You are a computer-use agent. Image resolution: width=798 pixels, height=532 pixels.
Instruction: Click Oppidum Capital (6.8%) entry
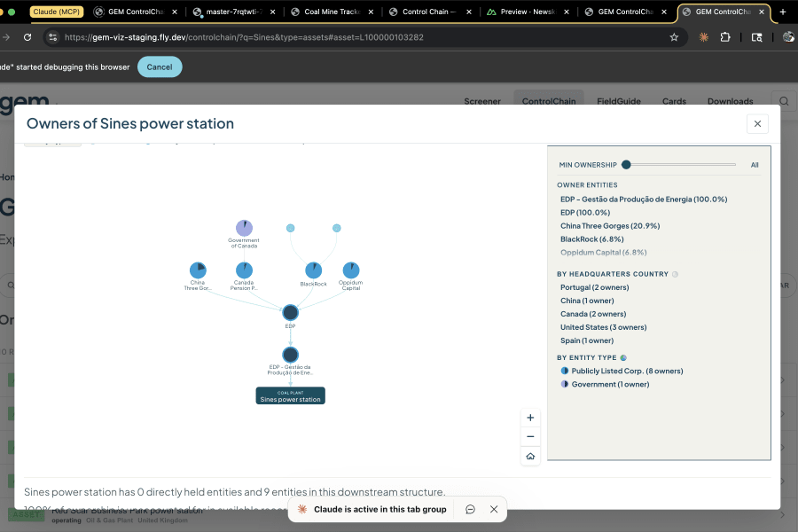(603, 253)
